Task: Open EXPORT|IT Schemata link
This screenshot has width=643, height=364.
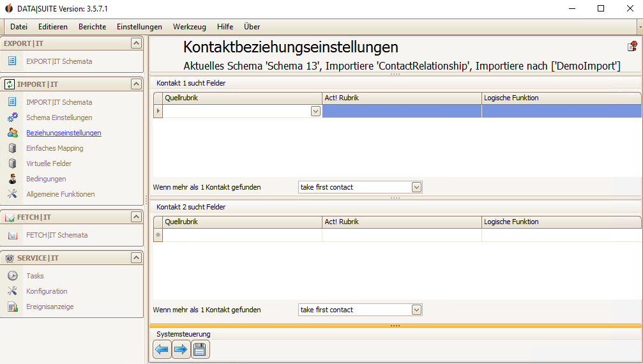Action: pos(59,61)
